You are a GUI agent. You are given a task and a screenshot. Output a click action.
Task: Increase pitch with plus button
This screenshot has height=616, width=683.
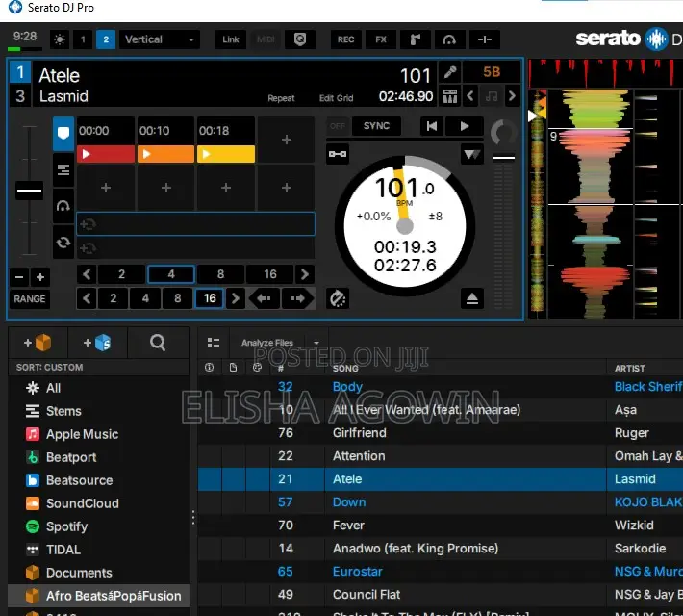(40, 277)
